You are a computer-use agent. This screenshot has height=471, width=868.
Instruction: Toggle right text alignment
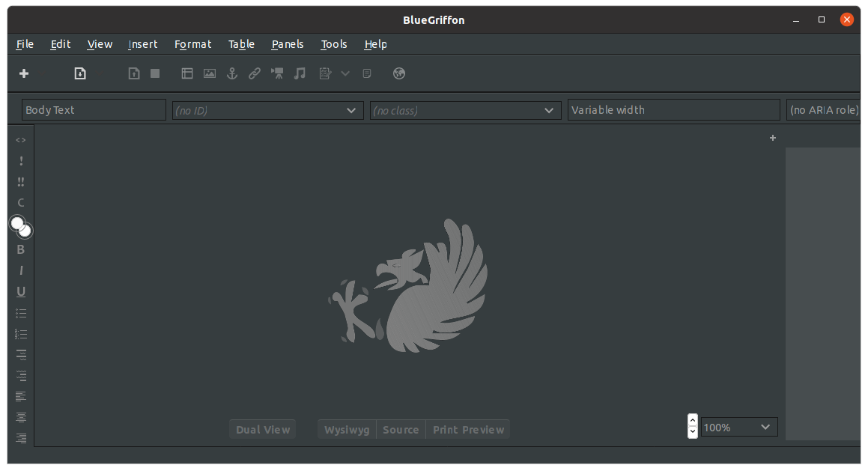point(21,438)
